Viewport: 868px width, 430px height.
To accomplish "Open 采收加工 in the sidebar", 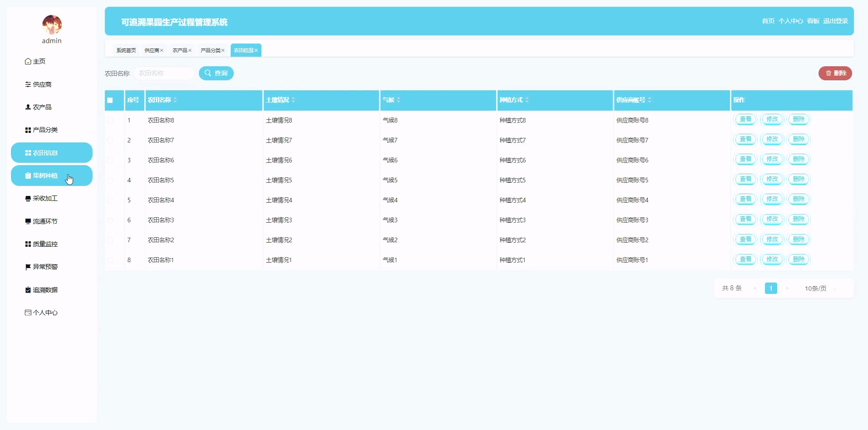I will 52,198.
